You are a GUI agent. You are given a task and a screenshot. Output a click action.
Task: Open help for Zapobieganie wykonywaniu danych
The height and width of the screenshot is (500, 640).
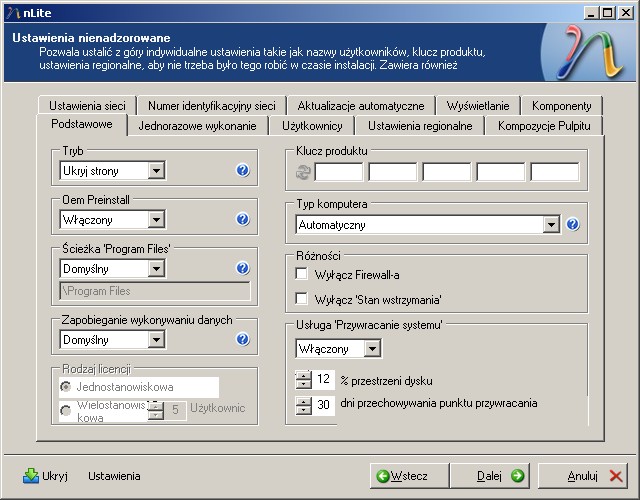pyautogui.click(x=242, y=339)
